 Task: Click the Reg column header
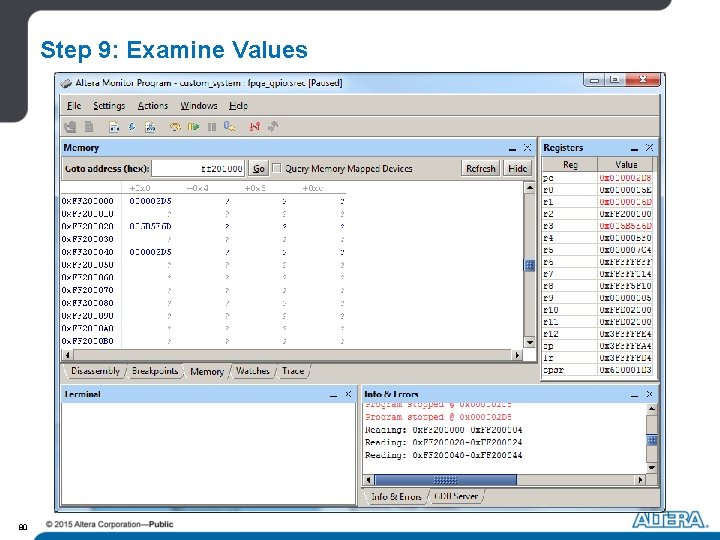pos(570,164)
